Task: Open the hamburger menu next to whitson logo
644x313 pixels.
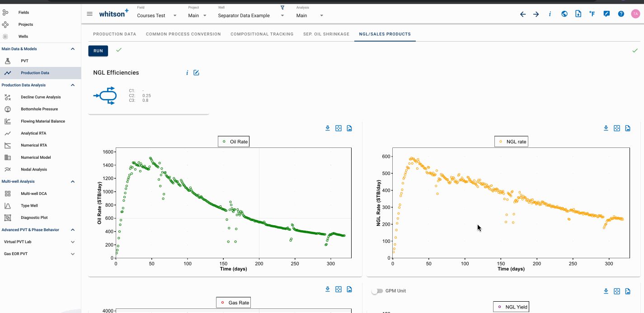Action: click(x=89, y=14)
